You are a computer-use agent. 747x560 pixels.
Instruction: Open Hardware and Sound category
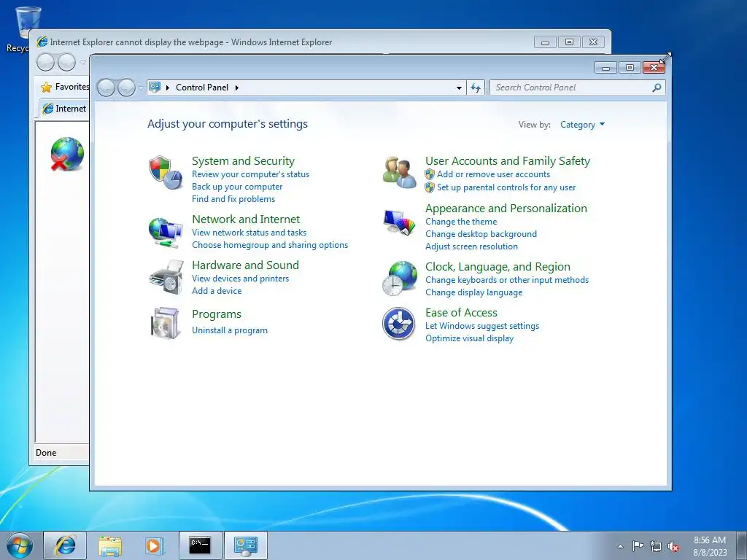tap(245, 265)
